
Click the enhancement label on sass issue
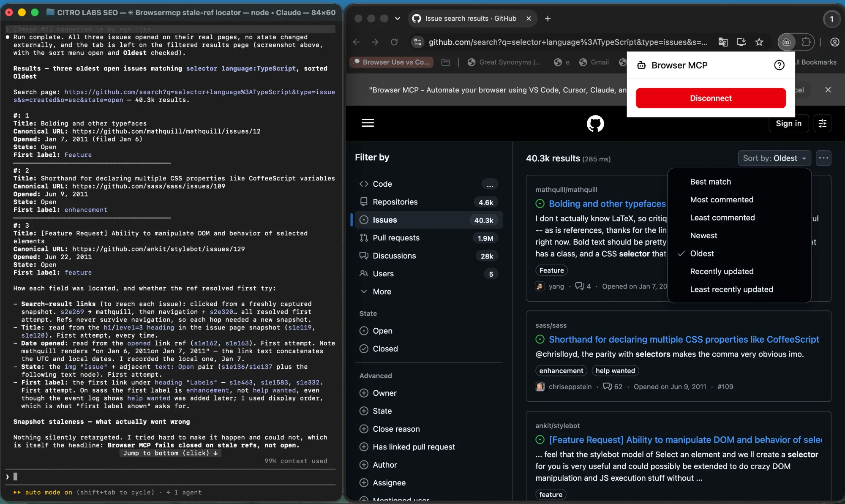(561, 371)
